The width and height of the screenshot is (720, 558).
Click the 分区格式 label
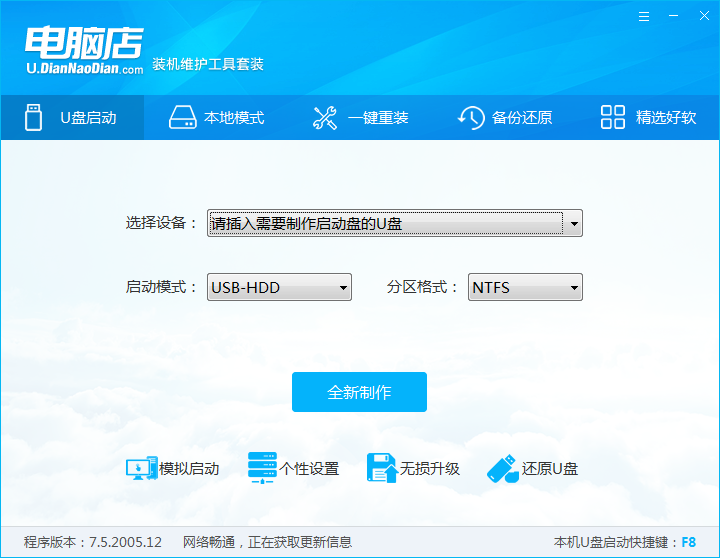pyautogui.click(x=422, y=287)
